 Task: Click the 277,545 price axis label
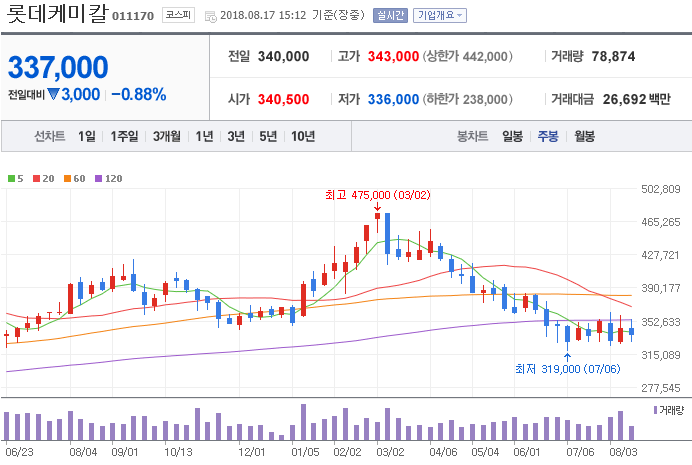click(661, 388)
